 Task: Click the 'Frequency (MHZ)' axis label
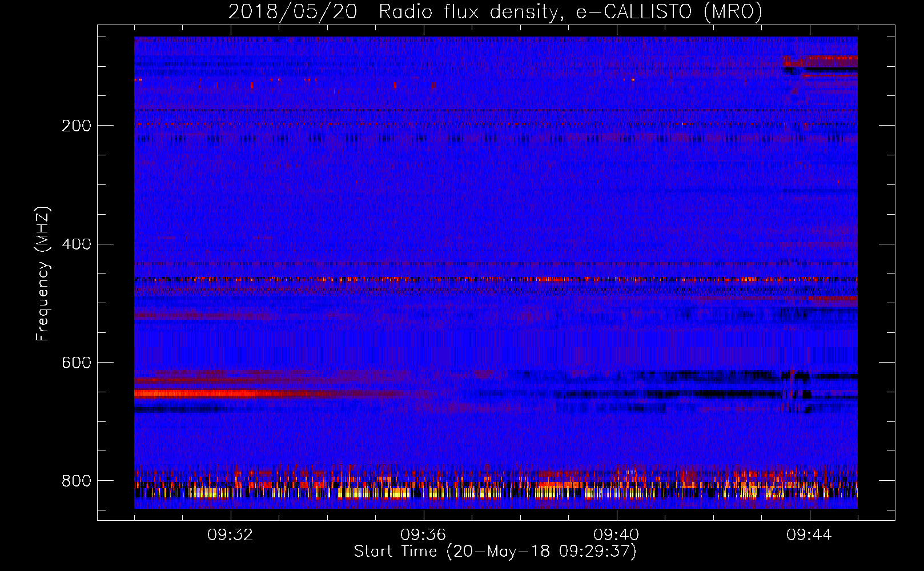tap(43, 274)
